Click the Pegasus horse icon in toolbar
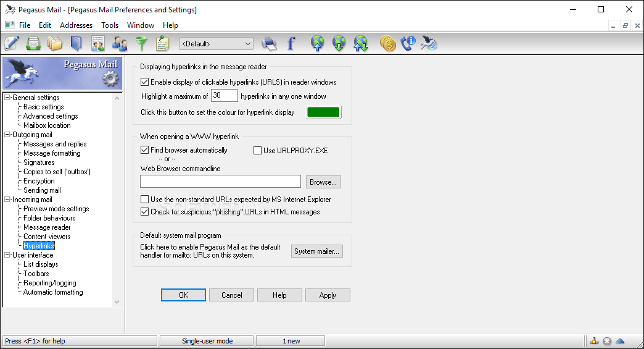 tap(429, 43)
